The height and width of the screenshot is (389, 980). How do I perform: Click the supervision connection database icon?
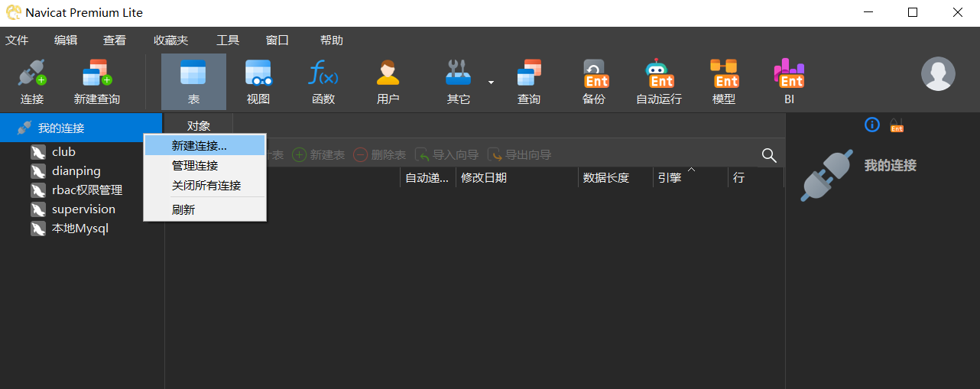pos(38,209)
